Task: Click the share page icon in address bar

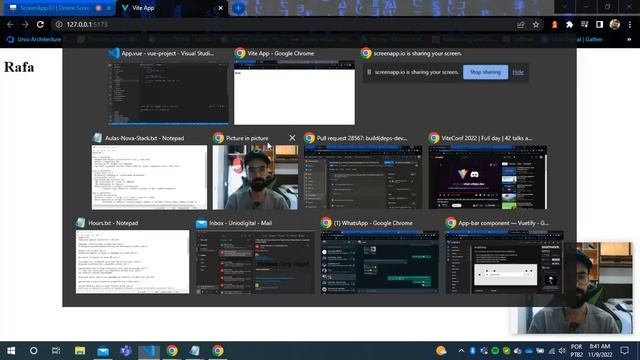Action: [520, 24]
